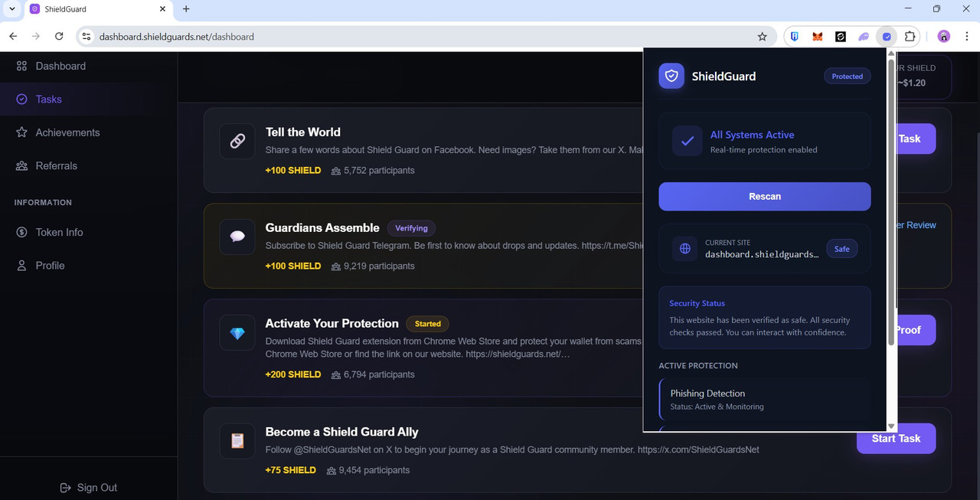Click the 9,219 participants count
The image size is (980, 500).
pyautogui.click(x=373, y=266)
